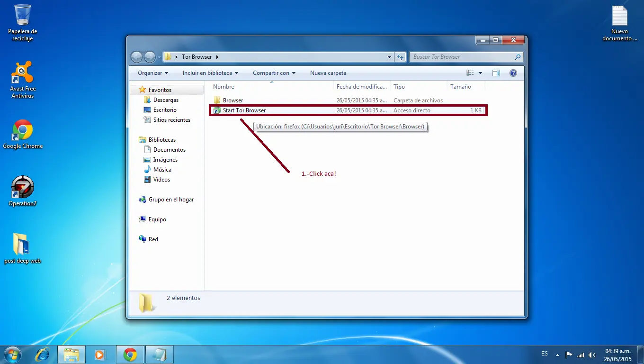Launch Internet Explorer from the taskbar
Screen dimensions: 644x364
[x=42, y=355]
